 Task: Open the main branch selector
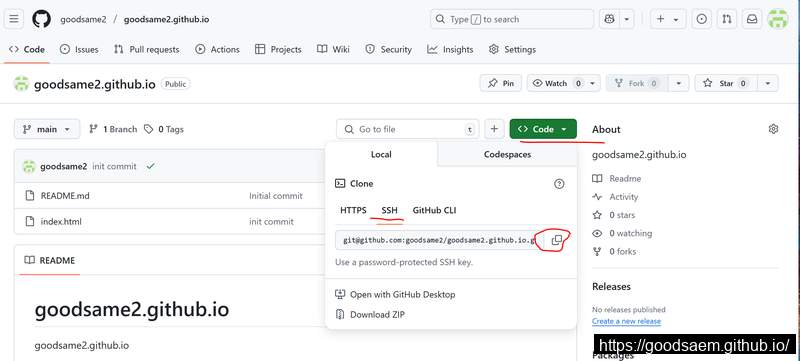47,129
